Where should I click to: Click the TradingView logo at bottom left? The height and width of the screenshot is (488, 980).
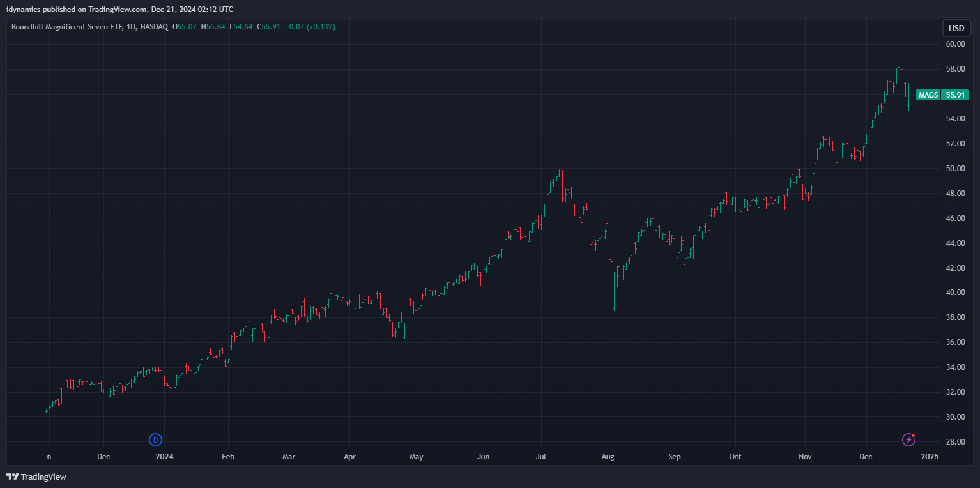(36, 477)
